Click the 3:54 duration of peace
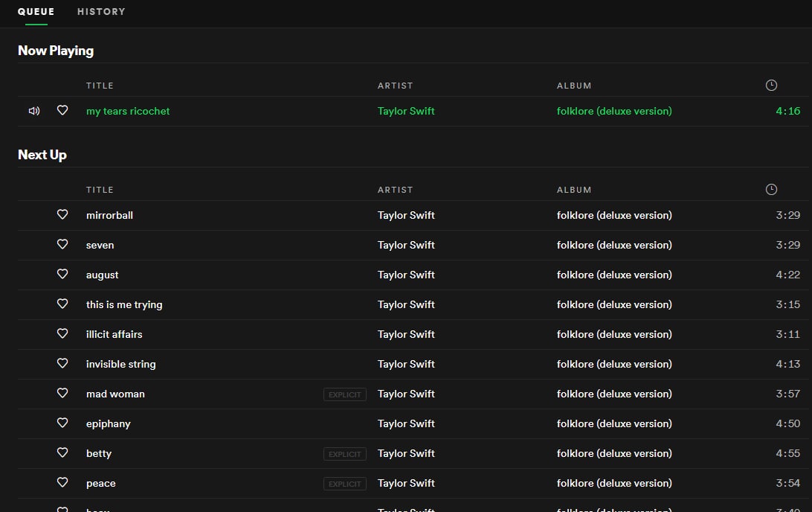 pos(787,484)
